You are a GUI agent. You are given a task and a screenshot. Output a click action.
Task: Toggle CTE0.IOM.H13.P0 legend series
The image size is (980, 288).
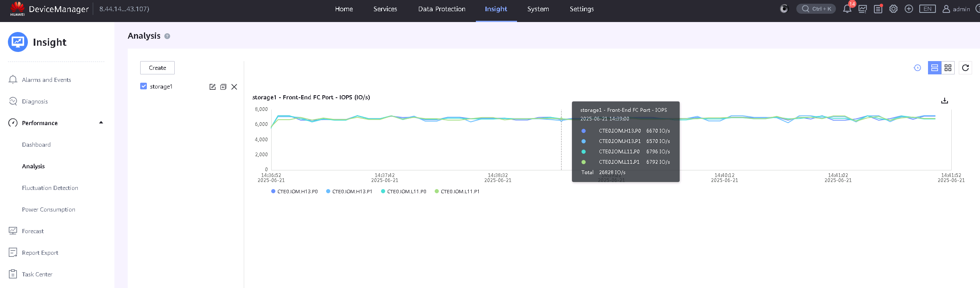pyautogui.click(x=294, y=192)
